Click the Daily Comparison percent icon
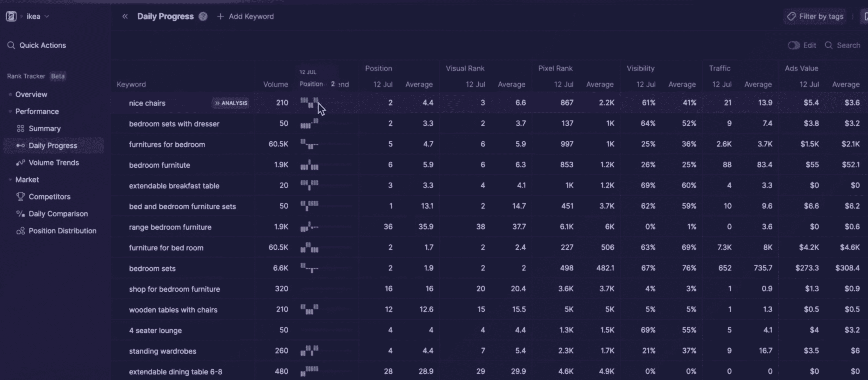 (21, 214)
